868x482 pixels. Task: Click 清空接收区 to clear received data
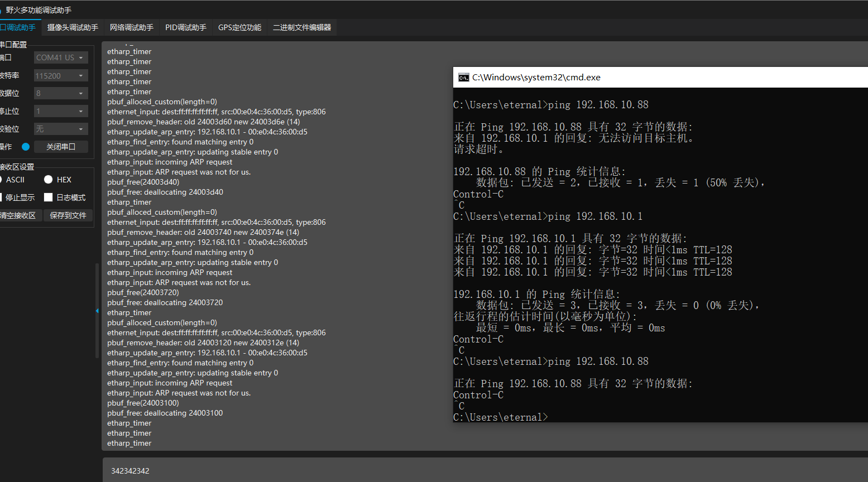21,215
